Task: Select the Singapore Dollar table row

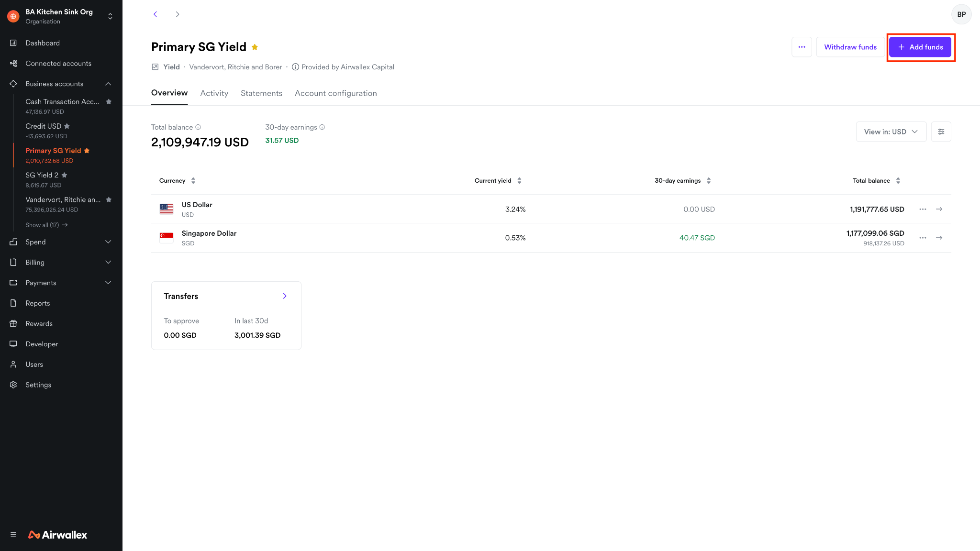Action: (x=551, y=238)
